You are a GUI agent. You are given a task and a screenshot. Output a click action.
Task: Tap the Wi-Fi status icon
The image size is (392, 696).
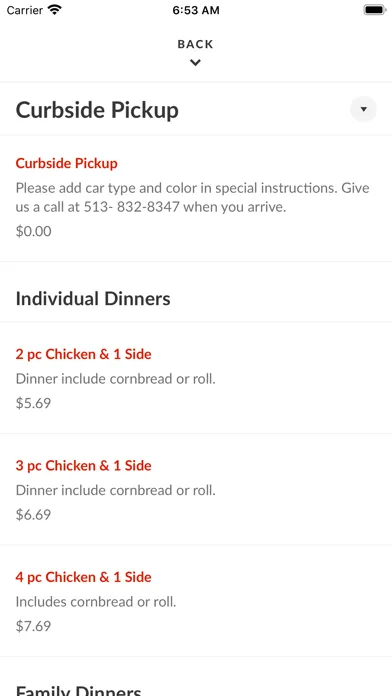pyautogui.click(x=55, y=9)
